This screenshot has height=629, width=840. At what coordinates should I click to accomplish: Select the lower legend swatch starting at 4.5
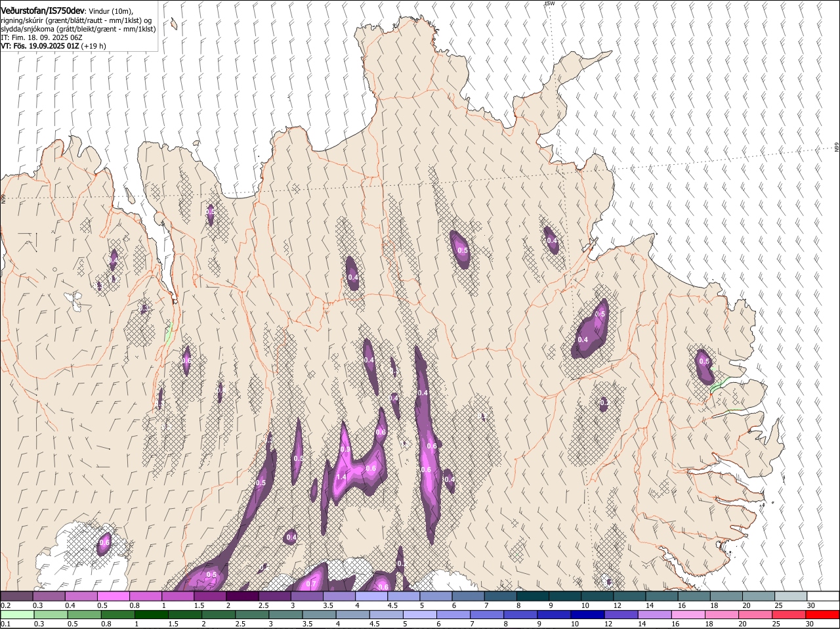tap(386, 615)
